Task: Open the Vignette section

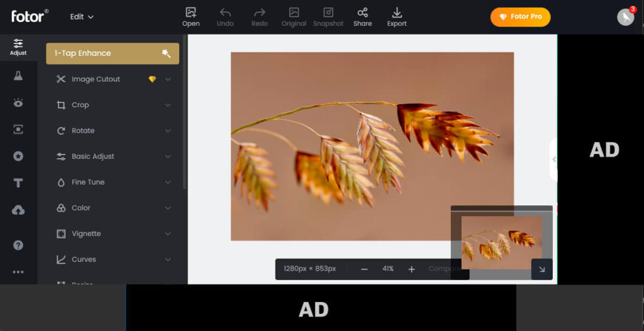Action: coord(113,234)
